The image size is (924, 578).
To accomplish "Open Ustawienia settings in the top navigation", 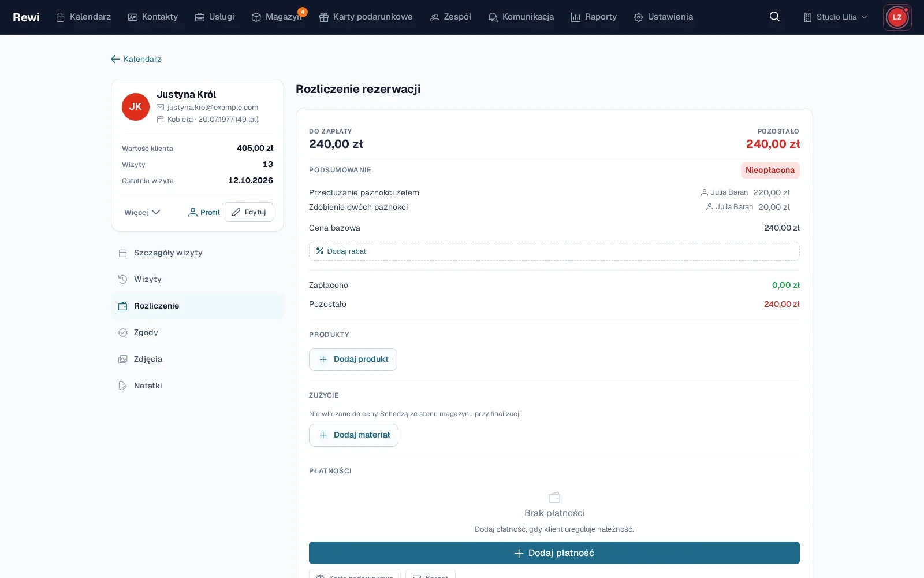I will coord(664,17).
